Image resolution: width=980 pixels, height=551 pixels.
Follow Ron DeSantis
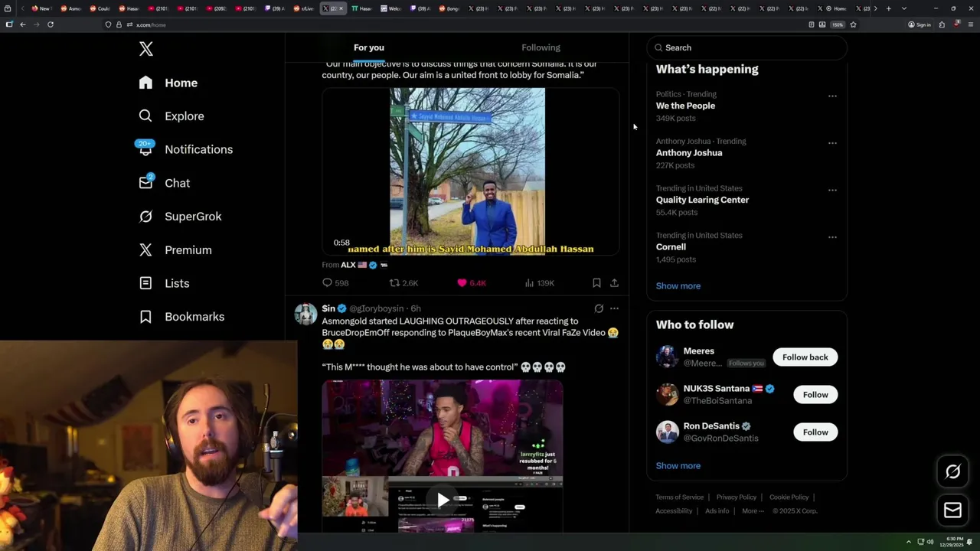815,432
